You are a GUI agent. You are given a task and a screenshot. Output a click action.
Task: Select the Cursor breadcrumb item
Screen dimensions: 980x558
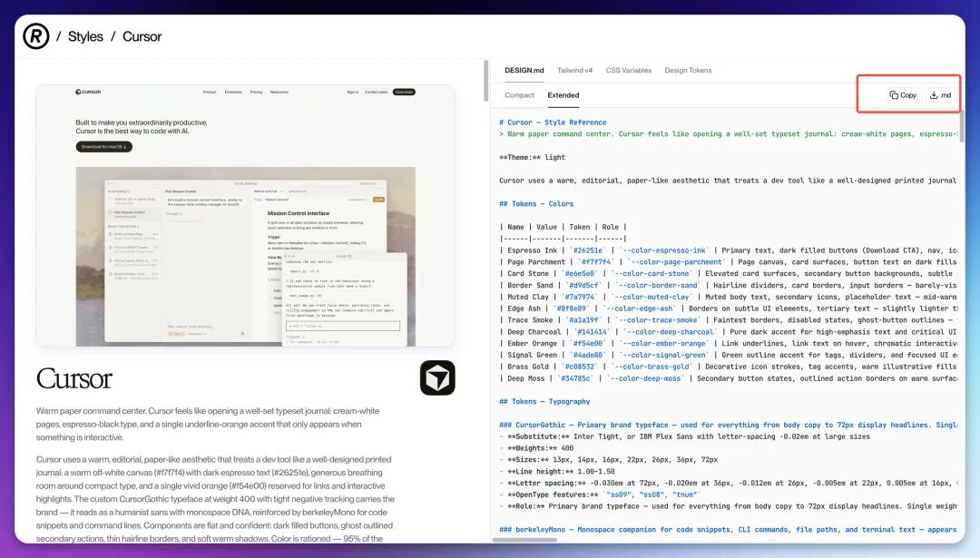(142, 36)
